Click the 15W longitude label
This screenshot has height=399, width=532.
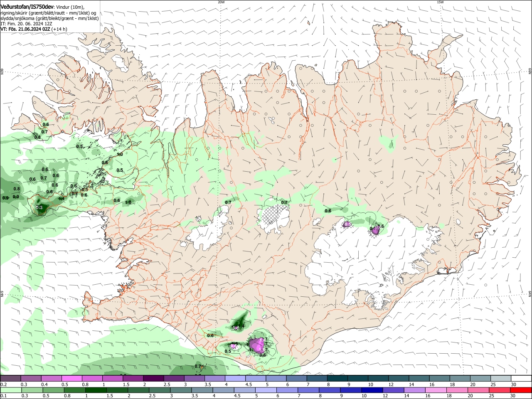click(440, 2)
